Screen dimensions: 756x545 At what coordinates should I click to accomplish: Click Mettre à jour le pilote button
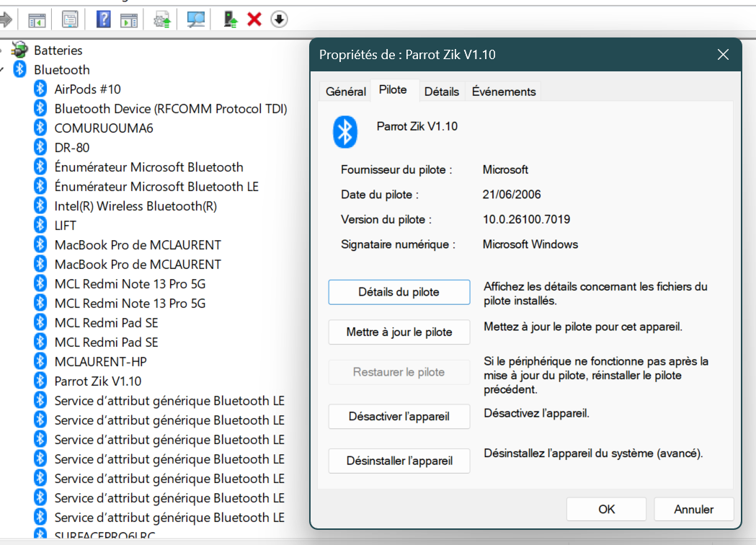pos(399,332)
